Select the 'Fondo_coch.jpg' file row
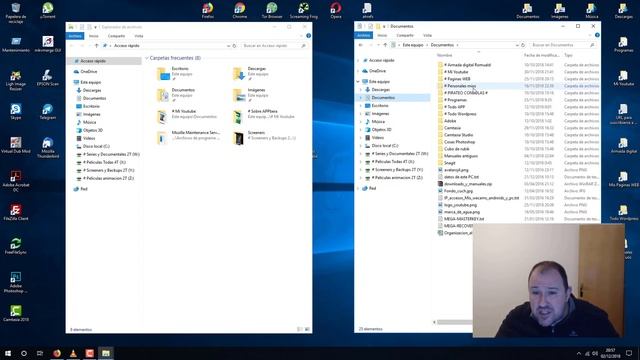The width and height of the screenshot is (640, 360). point(518,191)
